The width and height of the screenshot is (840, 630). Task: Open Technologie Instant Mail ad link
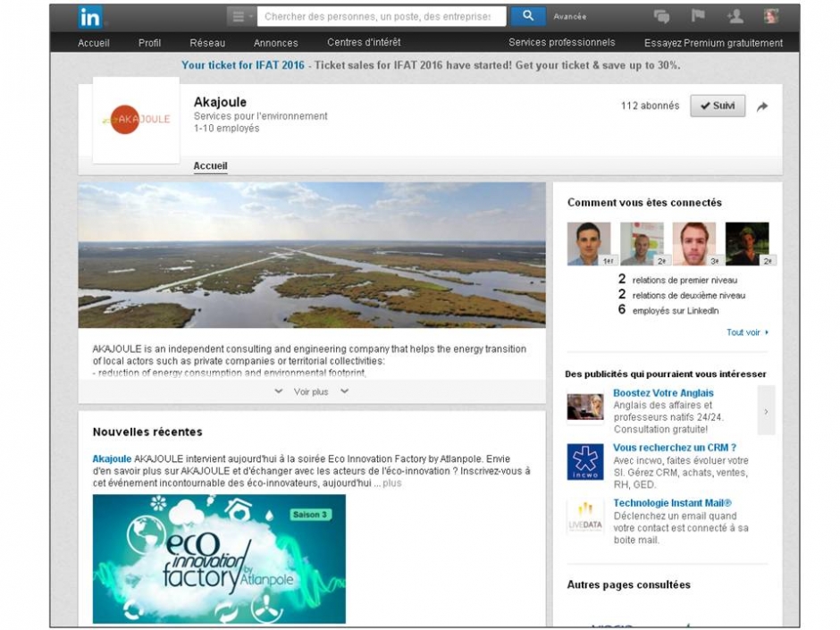click(x=672, y=503)
